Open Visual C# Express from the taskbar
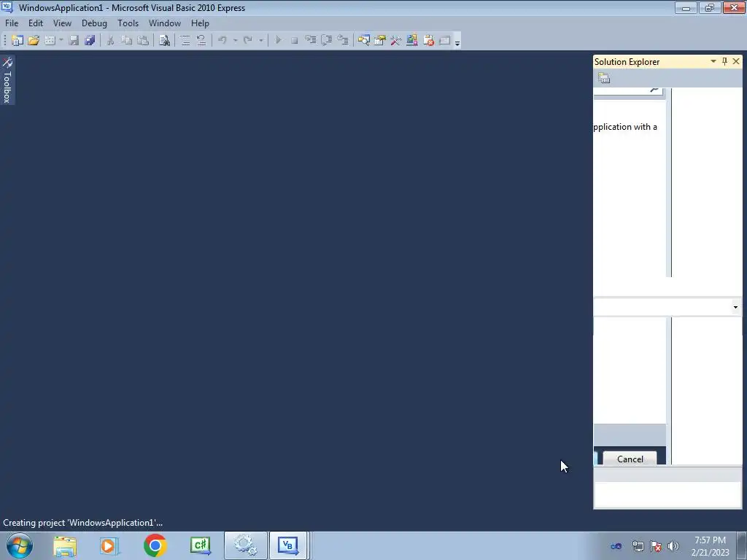This screenshot has height=560, width=747. coord(200,545)
